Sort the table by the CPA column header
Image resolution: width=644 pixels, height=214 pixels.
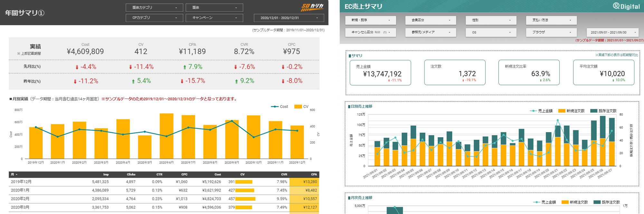(314, 174)
